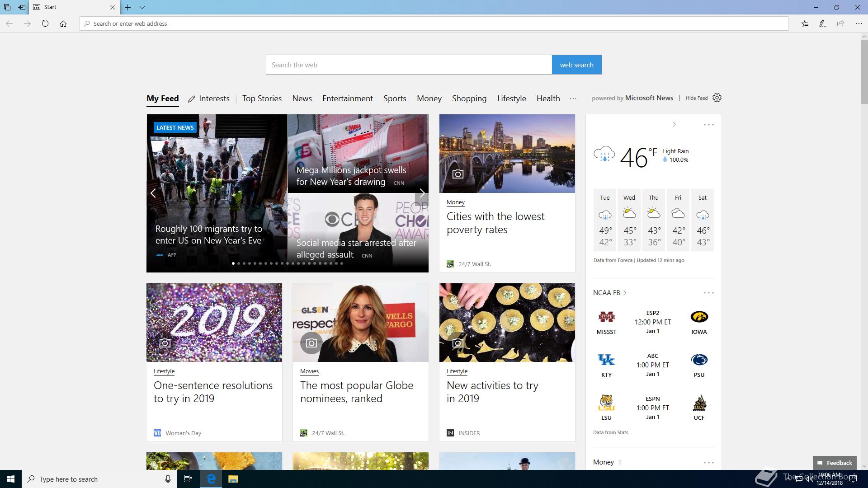The image size is (868, 488).
Task: Open Edge Settings and more ellipsis
Action: pyautogui.click(x=859, y=23)
